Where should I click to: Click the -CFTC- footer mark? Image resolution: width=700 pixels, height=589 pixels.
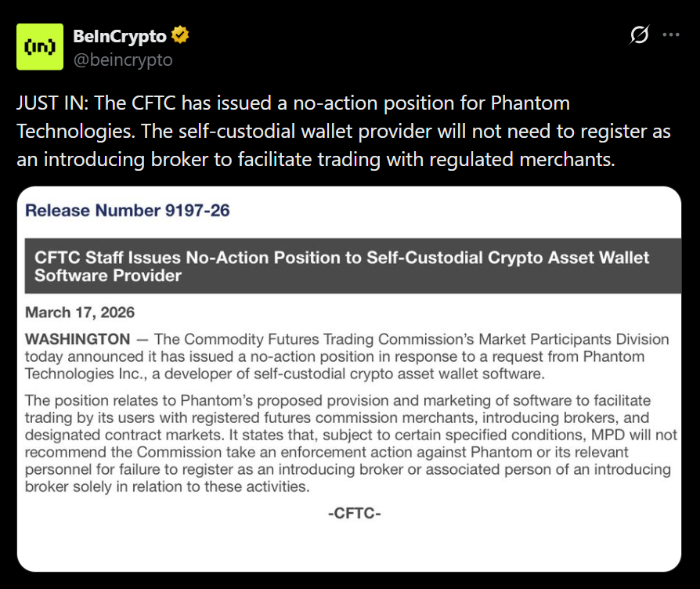click(354, 514)
